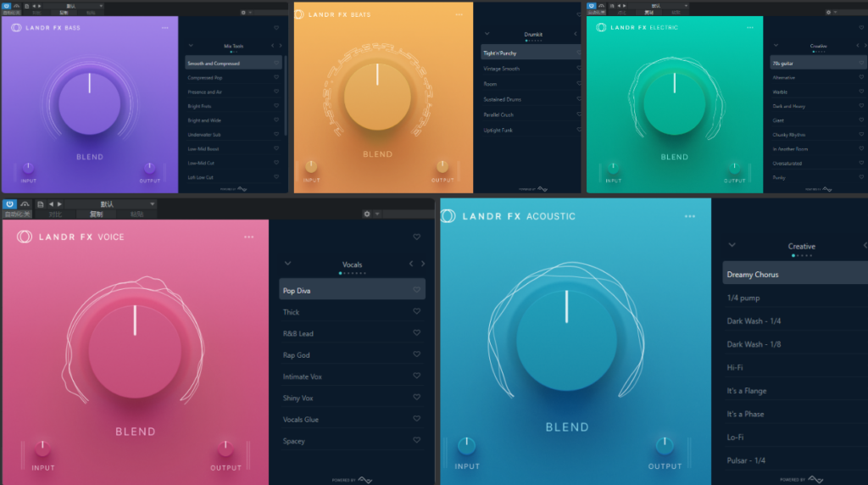
Task: Select the Drumkit category title in Beats
Action: 533,34
